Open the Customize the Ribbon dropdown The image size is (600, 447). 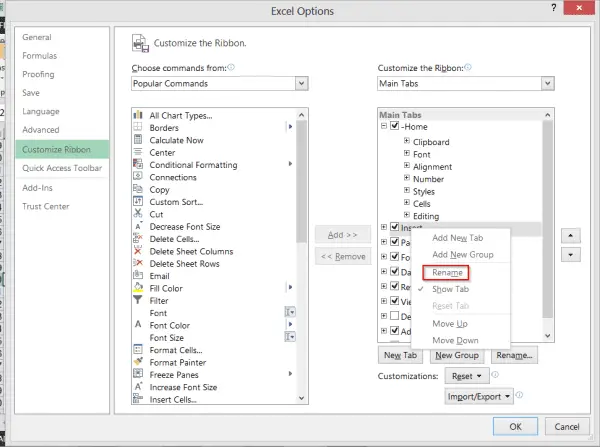548,83
